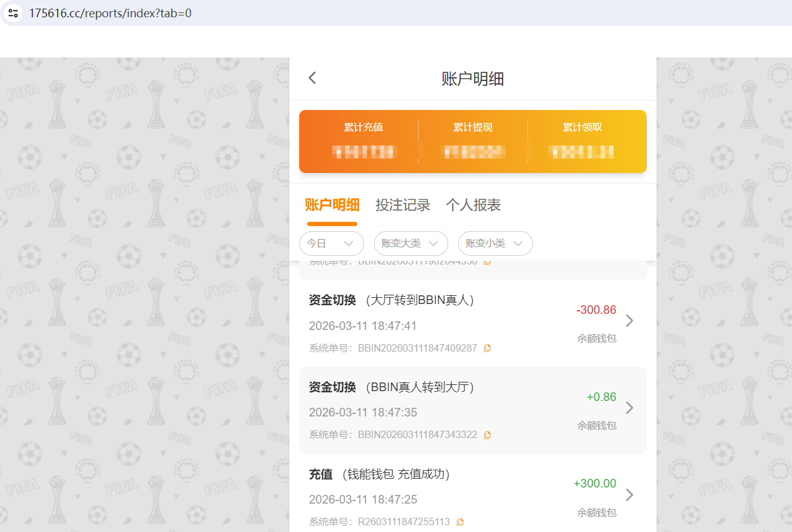792x532 pixels.
Task: Copy order number BBIN202603111847409287
Action: [487, 348]
